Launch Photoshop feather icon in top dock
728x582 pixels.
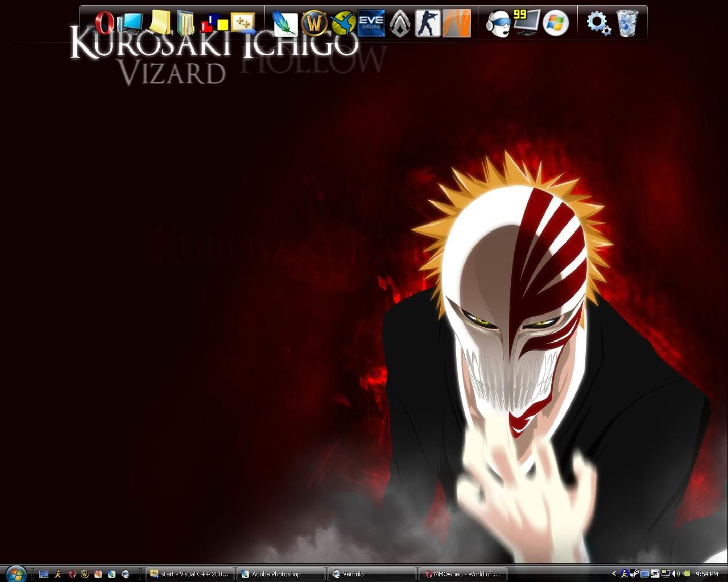coord(284,24)
